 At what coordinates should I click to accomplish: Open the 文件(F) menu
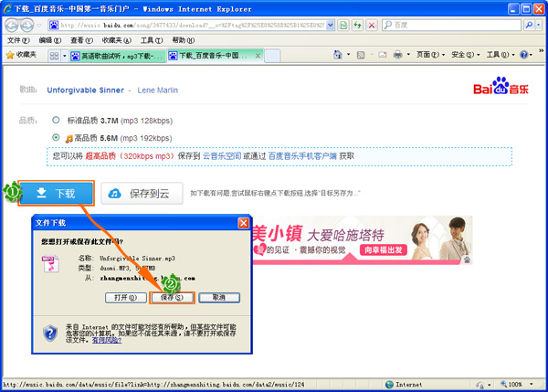(18, 40)
